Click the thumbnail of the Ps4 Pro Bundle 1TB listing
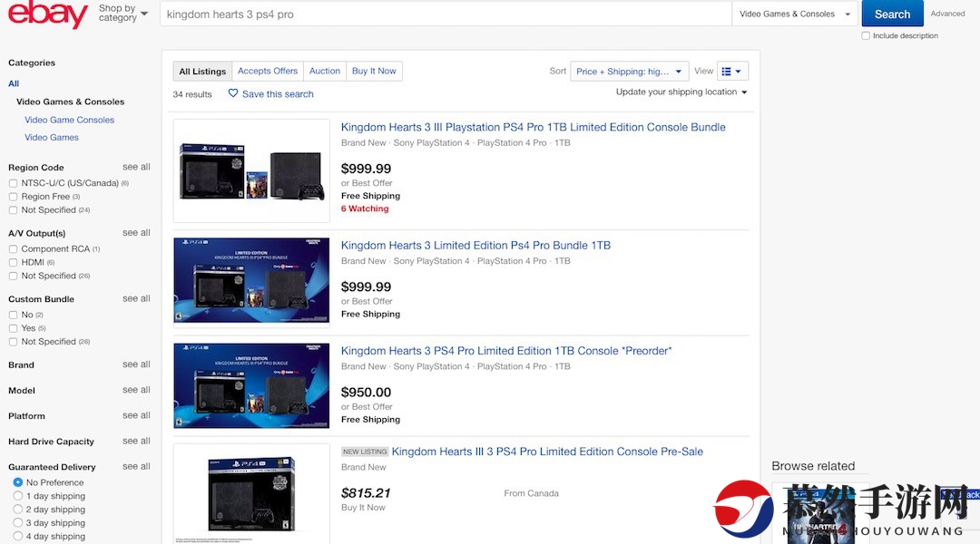 251,281
